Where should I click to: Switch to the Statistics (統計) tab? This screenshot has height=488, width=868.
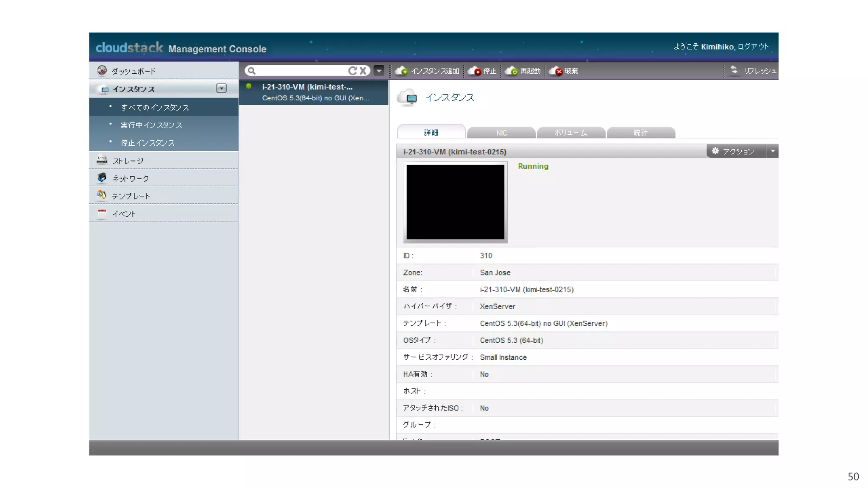pyautogui.click(x=640, y=133)
